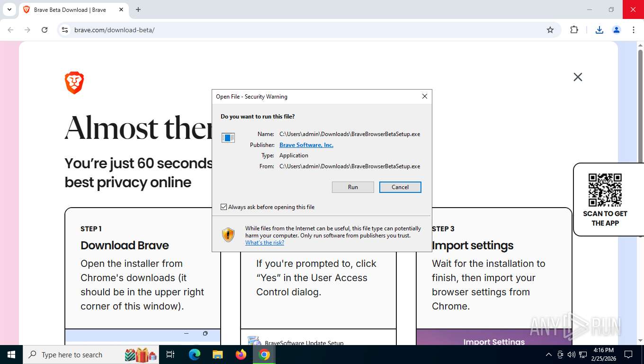Open the volume speaker tray icon
This screenshot has width=644, height=364.
pos(571,355)
